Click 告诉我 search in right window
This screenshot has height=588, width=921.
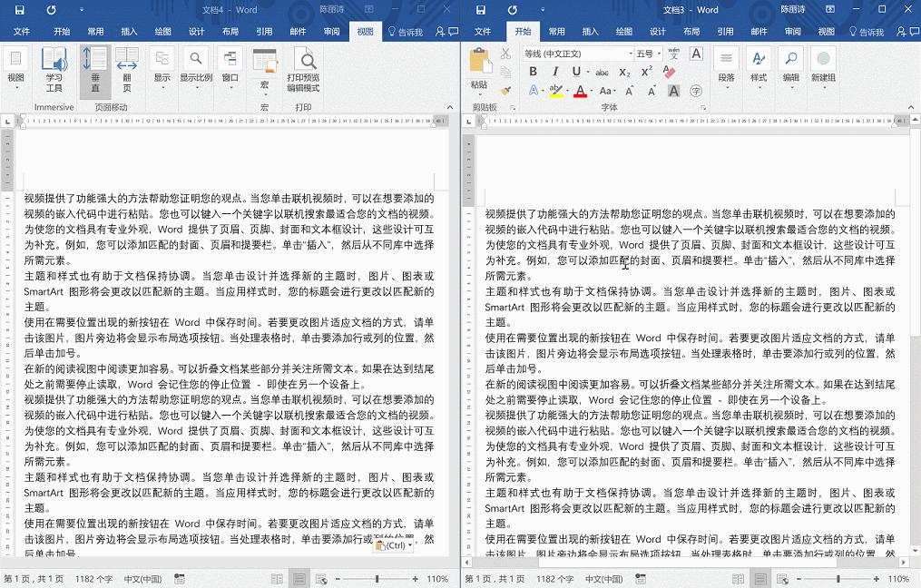pos(867,32)
